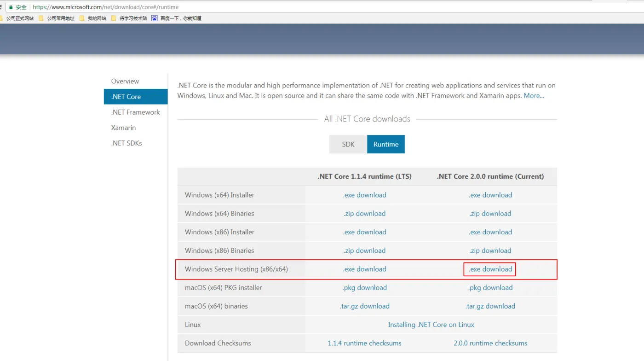Download 2.0.0 Windows Server Hosting .exe

tap(490, 269)
